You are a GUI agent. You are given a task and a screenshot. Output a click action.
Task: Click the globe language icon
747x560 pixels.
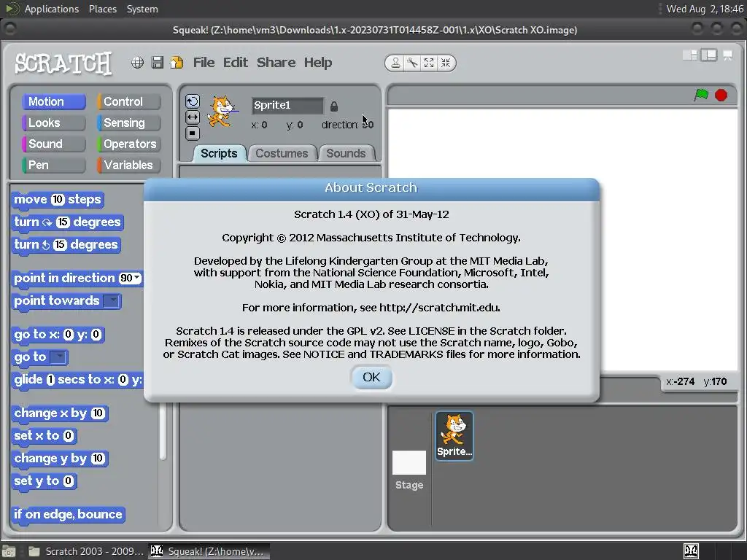click(137, 63)
